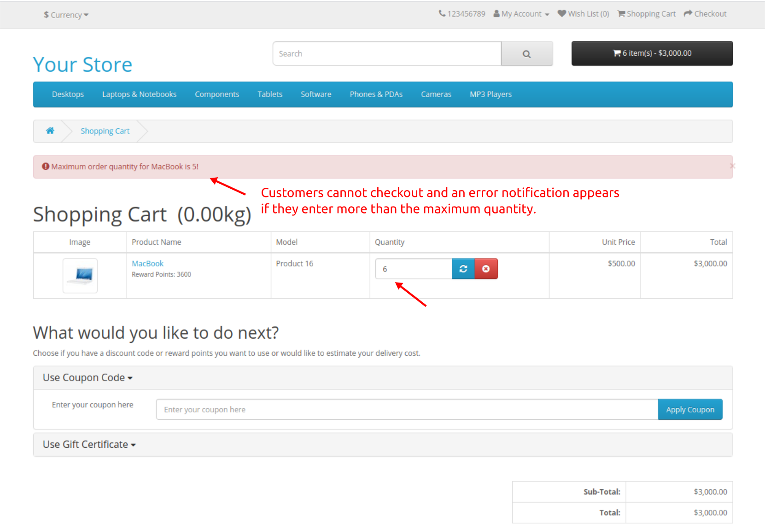
Task: Open Wish List heart link
Action: 583,14
